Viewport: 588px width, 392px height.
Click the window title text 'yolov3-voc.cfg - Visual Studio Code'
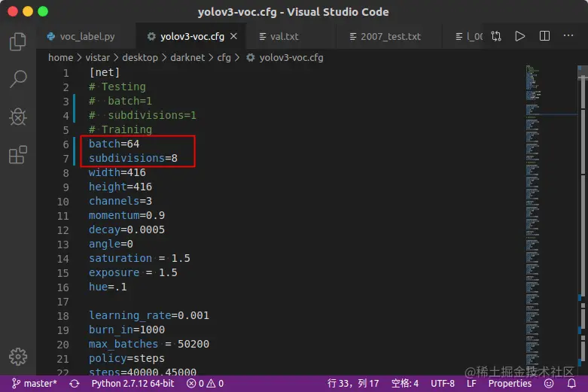294,12
